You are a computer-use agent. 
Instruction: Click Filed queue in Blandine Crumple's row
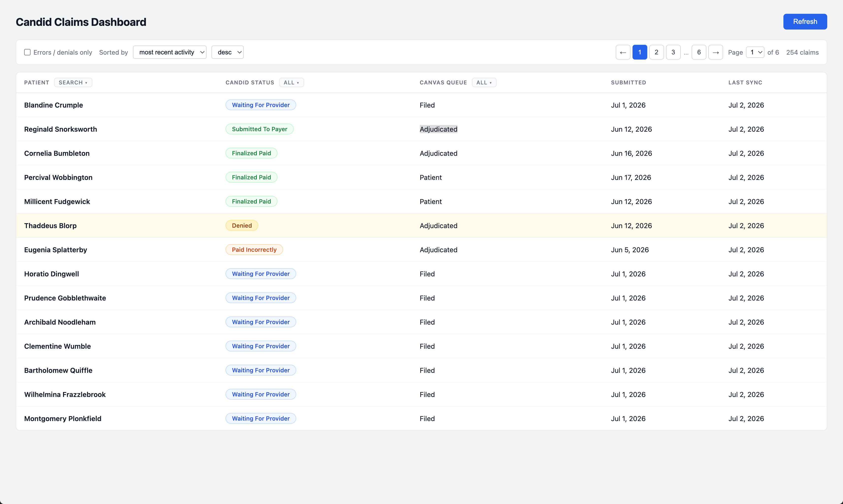tap(427, 105)
